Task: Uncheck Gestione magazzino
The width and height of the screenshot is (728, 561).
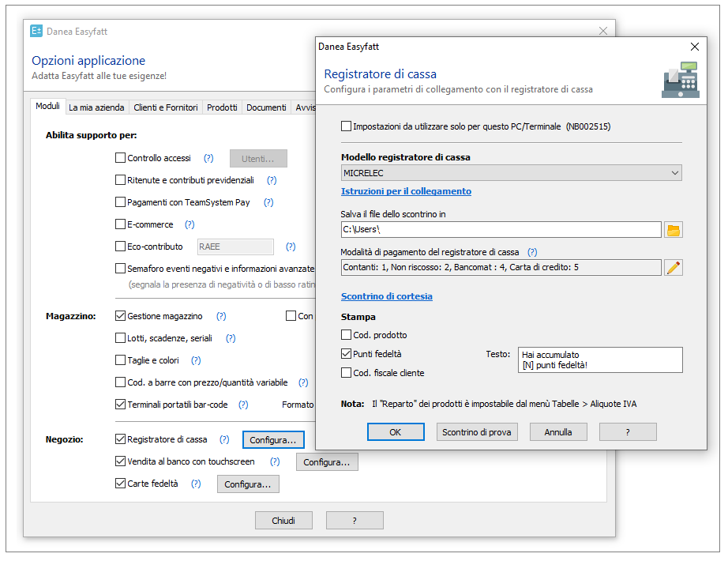Action: 120,315
